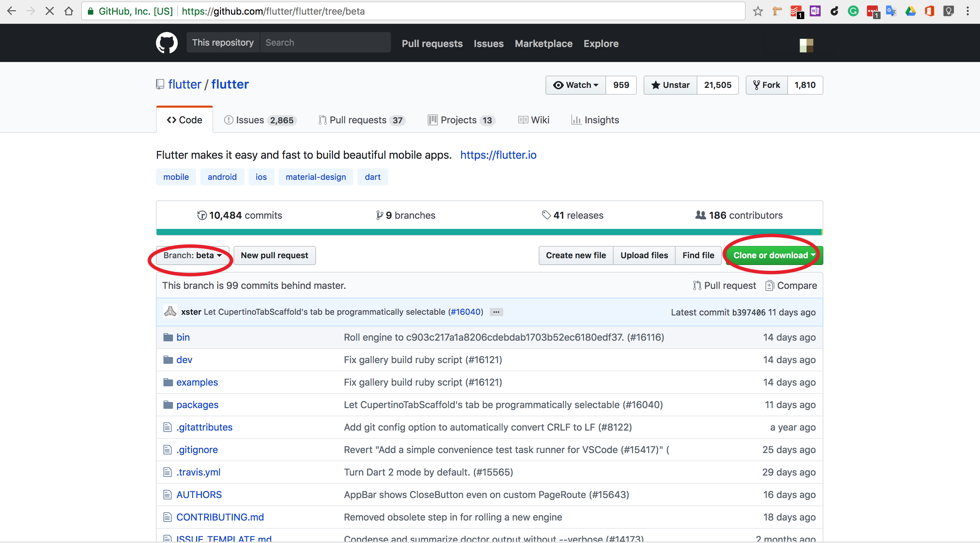Open the Branch: beta dropdown
The width and height of the screenshot is (980, 543).
[x=192, y=255]
